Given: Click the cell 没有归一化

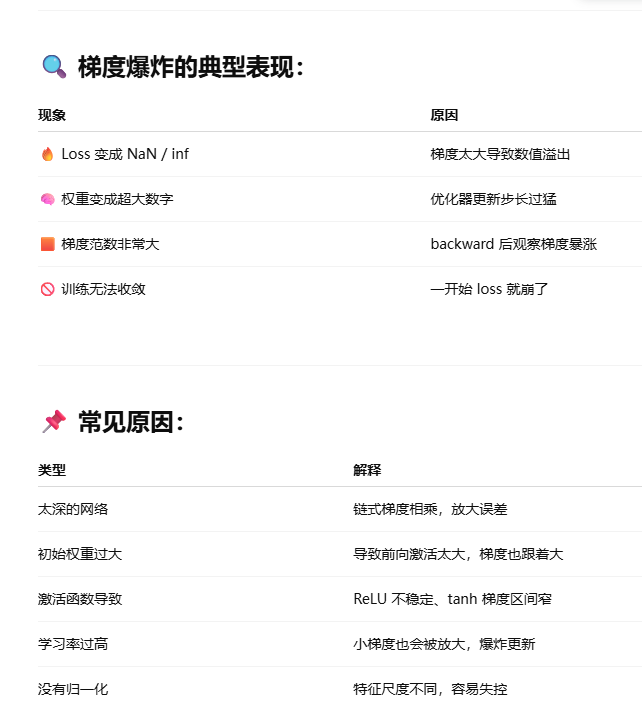Looking at the screenshot, I should (73, 689).
